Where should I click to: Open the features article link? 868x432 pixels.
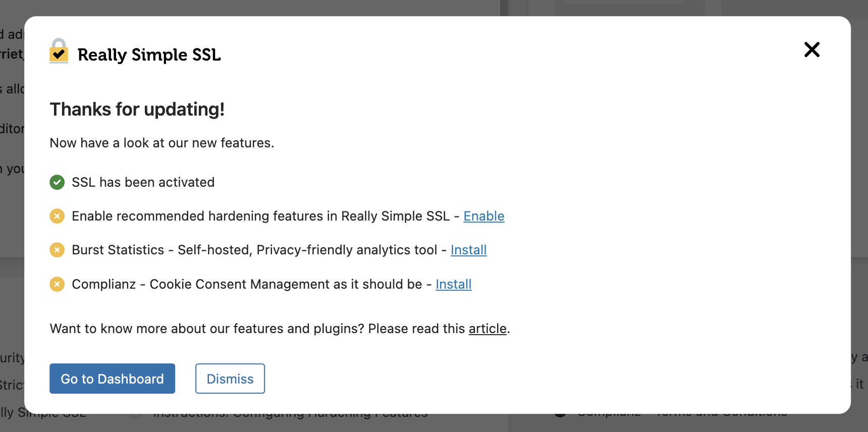point(487,329)
